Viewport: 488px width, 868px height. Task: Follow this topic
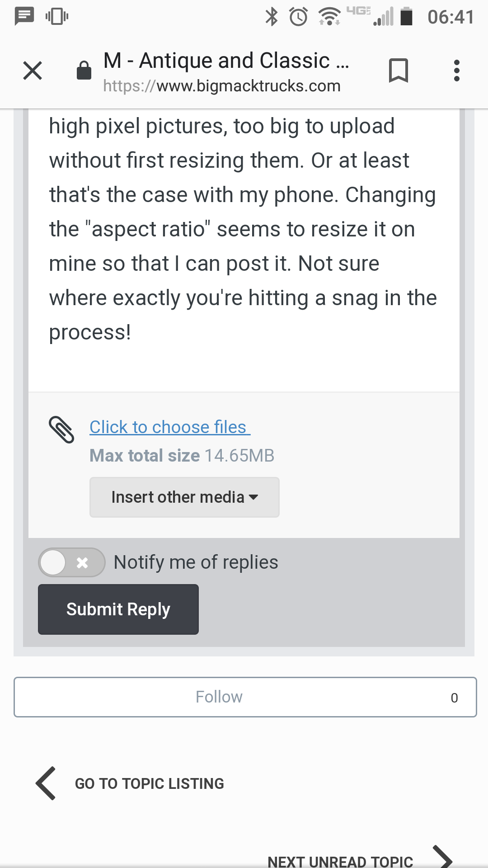245,697
